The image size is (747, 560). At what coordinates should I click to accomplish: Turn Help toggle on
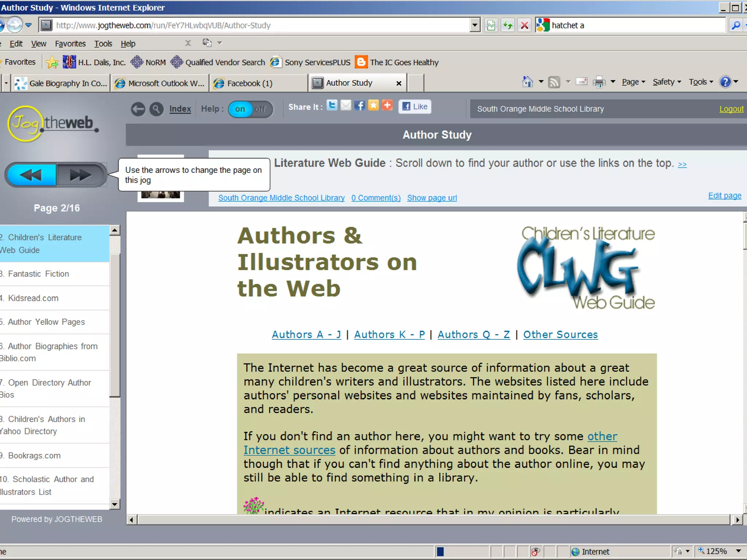pos(240,109)
